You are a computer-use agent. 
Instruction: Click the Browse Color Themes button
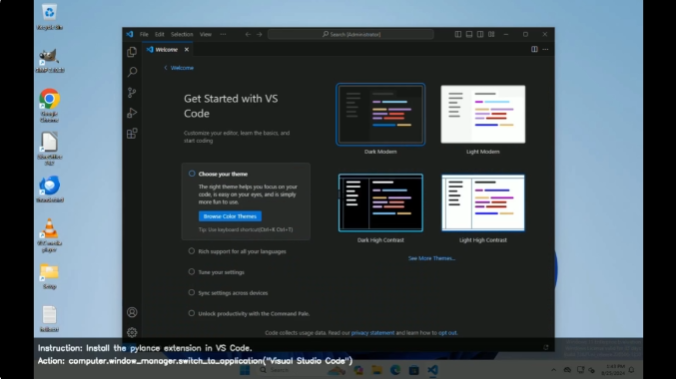230,216
